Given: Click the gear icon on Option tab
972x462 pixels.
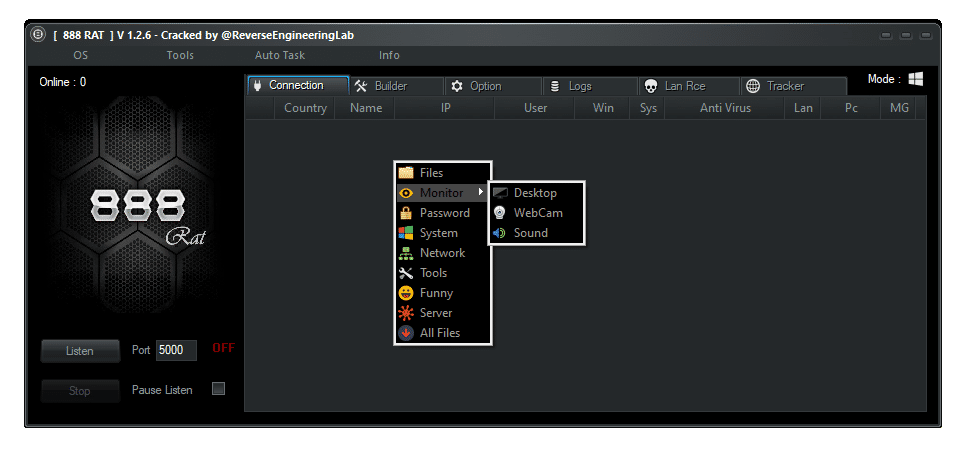Looking at the screenshot, I should 457,86.
